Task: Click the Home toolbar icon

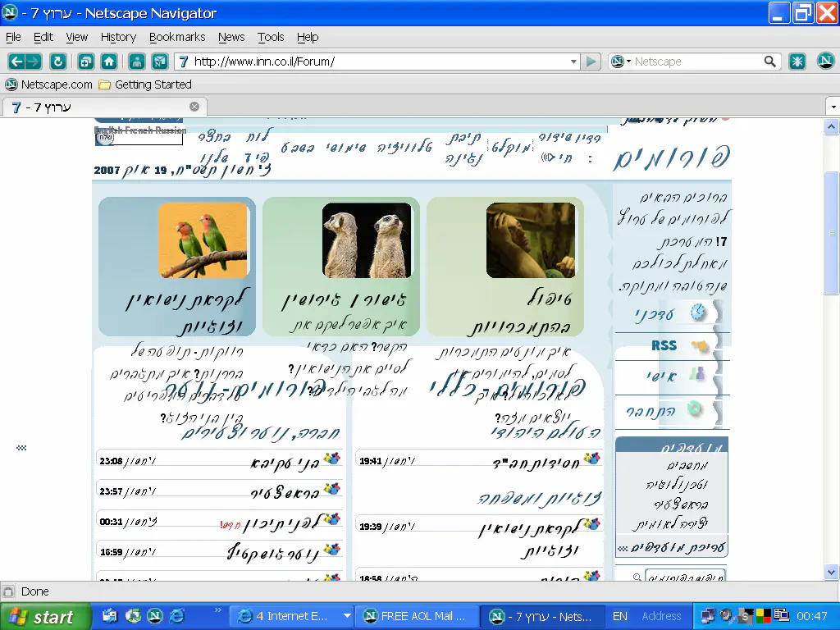Action: 108,62
